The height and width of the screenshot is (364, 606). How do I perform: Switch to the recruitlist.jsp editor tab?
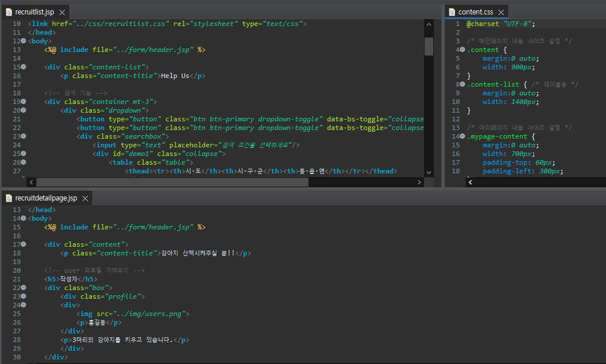click(x=35, y=12)
